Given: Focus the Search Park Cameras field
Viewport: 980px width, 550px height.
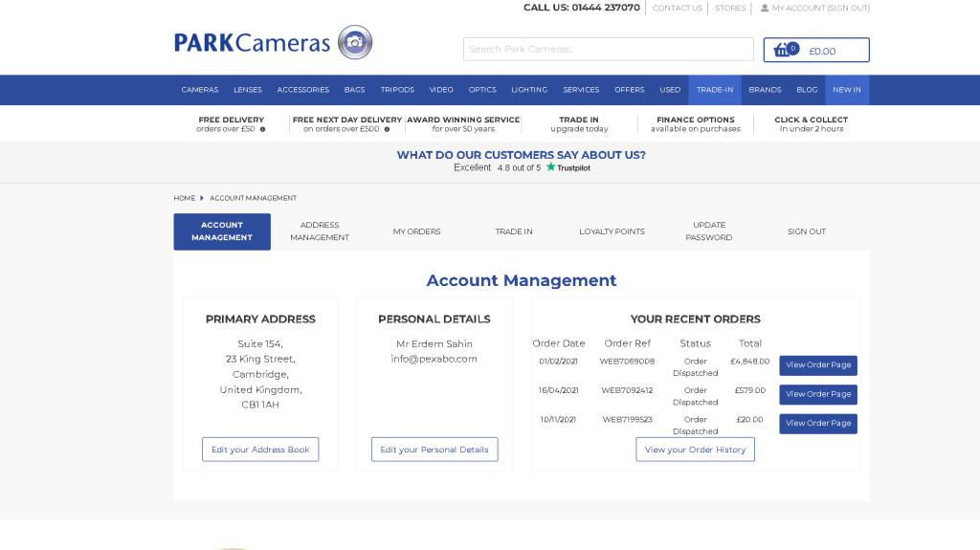Looking at the screenshot, I should click(608, 50).
